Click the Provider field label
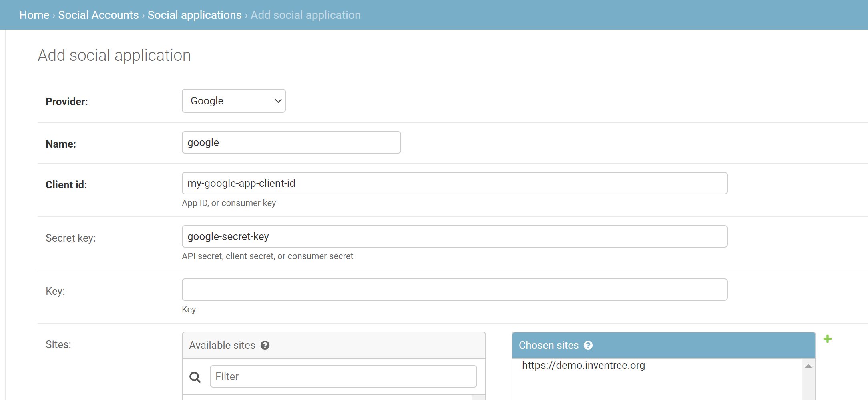Image resolution: width=868 pixels, height=400 pixels. pyautogui.click(x=66, y=102)
